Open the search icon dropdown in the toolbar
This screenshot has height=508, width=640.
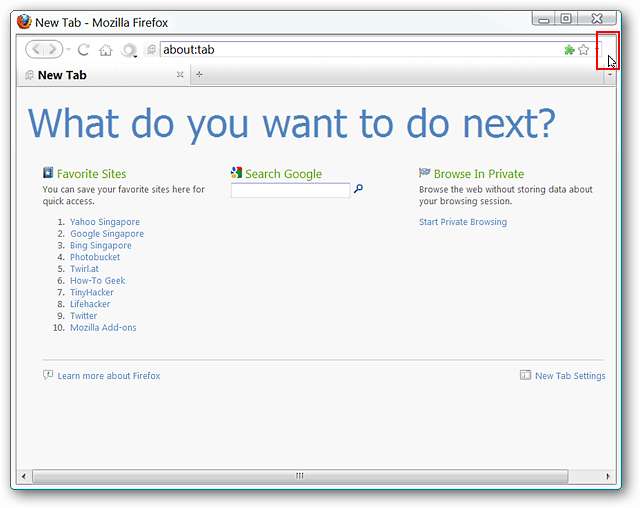point(129,50)
